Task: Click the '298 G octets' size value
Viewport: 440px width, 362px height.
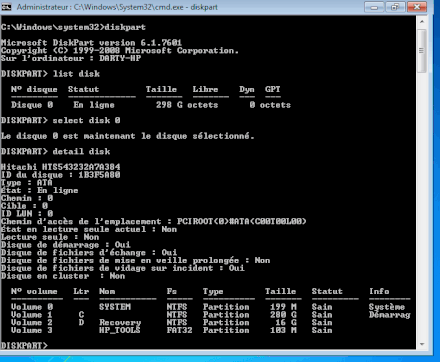Action: (187, 105)
